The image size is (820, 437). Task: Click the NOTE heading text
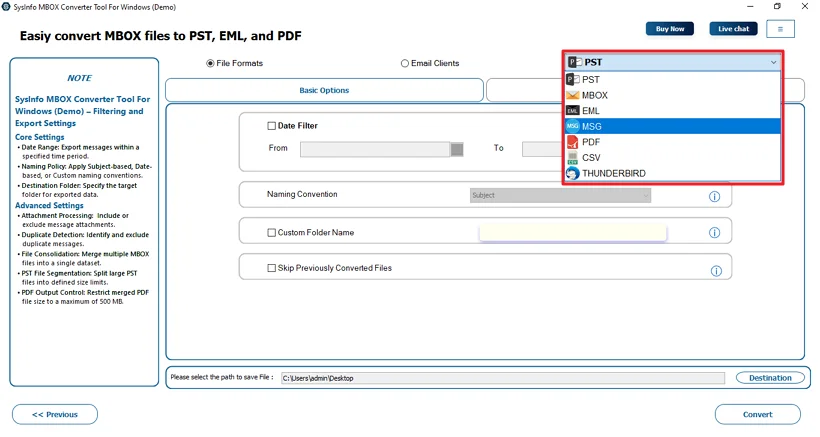click(79, 78)
